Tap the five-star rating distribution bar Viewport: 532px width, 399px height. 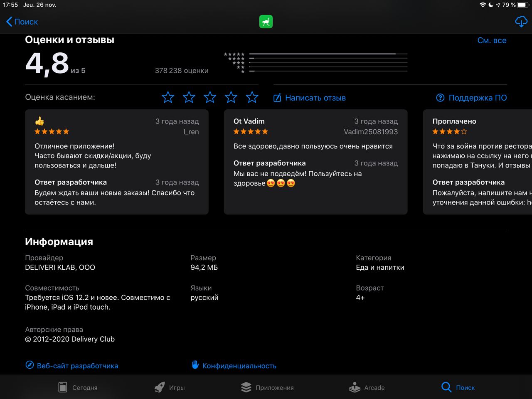point(328,54)
